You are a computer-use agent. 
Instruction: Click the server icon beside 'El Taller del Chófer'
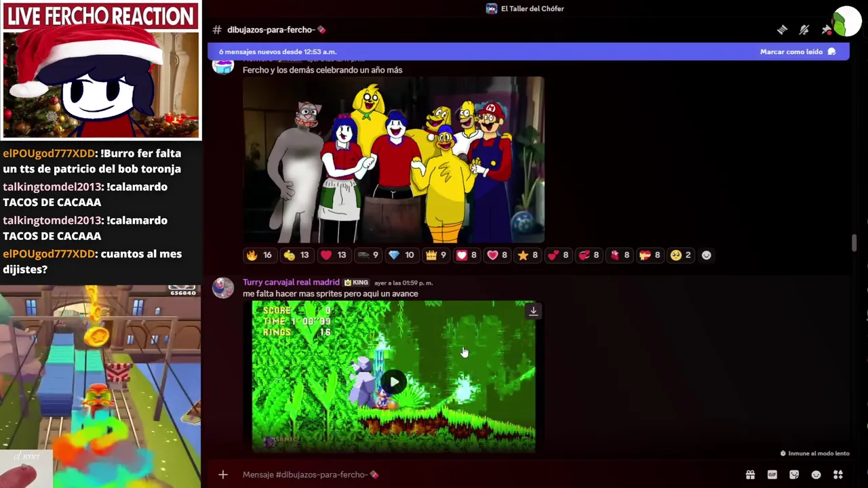[x=492, y=9]
